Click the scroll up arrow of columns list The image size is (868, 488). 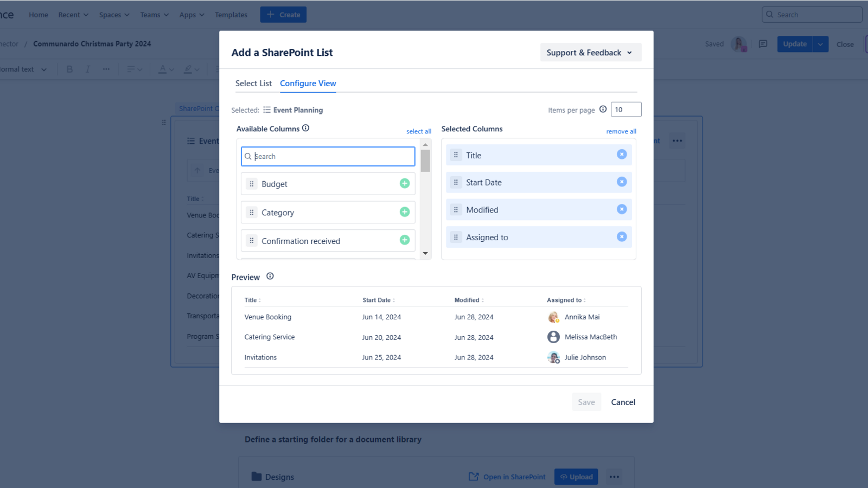(x=425, y=144)
